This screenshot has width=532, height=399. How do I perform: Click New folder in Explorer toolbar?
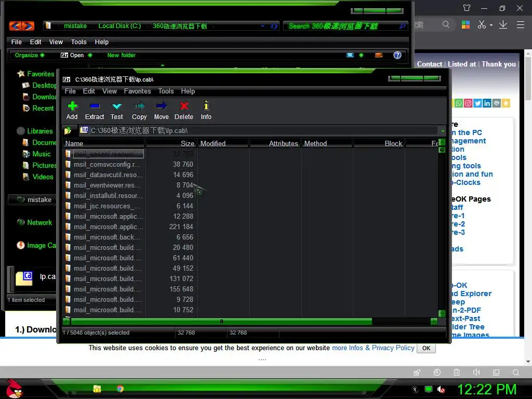click(122, 55)
